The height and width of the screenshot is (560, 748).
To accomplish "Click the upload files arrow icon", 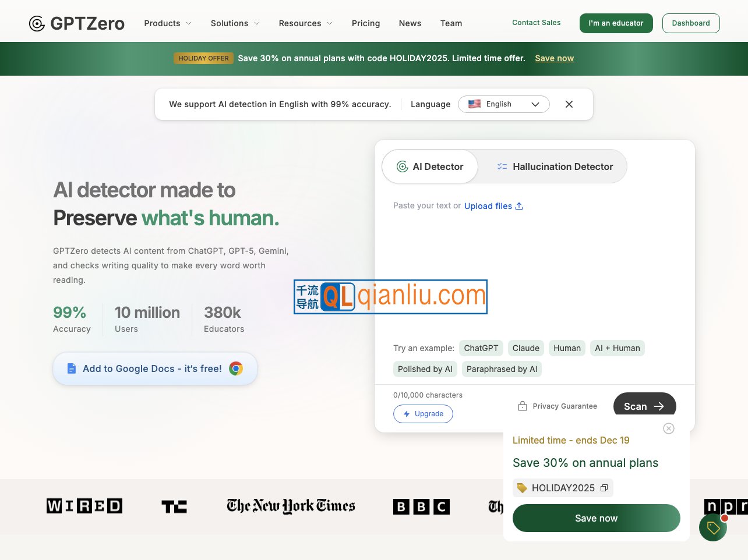I will click(x=519, y=206).
